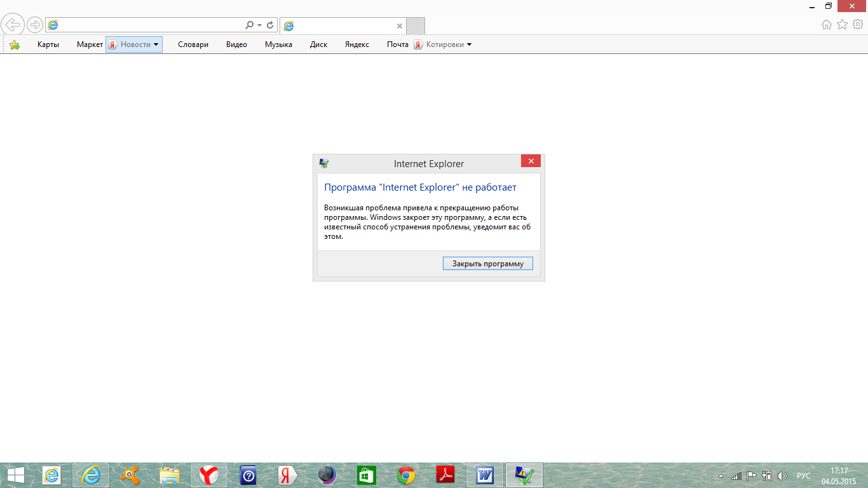
Task: Launch Google Chrome from taskbar
Action: [x=406, y=475]
